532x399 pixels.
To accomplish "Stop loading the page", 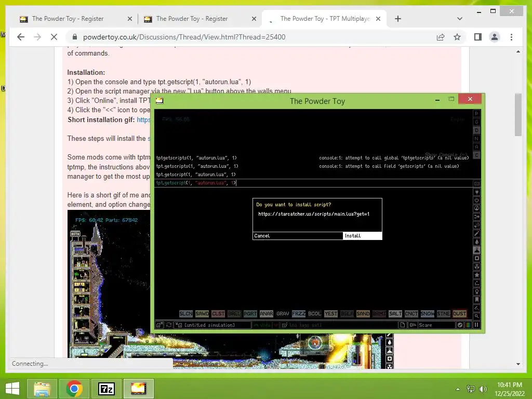I will coord(54,37).
